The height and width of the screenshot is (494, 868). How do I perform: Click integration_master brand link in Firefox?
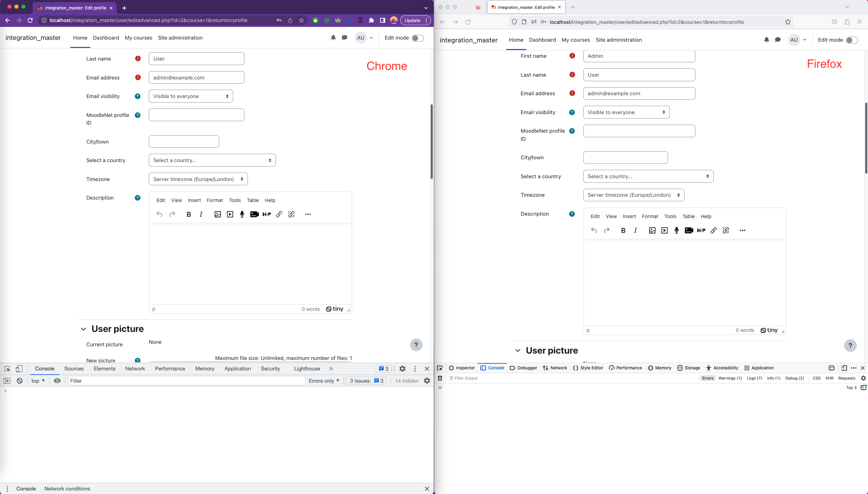[468, 40]
